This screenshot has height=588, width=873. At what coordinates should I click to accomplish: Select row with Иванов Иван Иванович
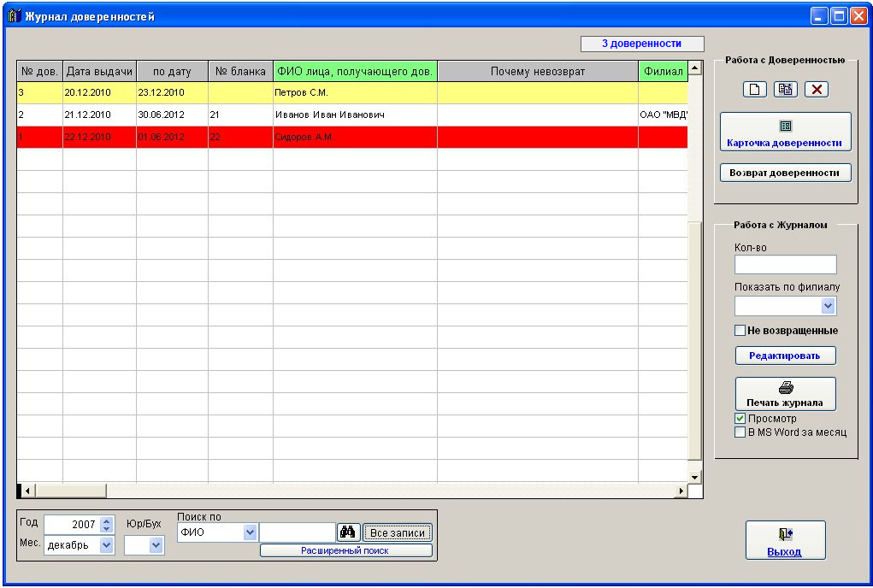click(352, 115)
